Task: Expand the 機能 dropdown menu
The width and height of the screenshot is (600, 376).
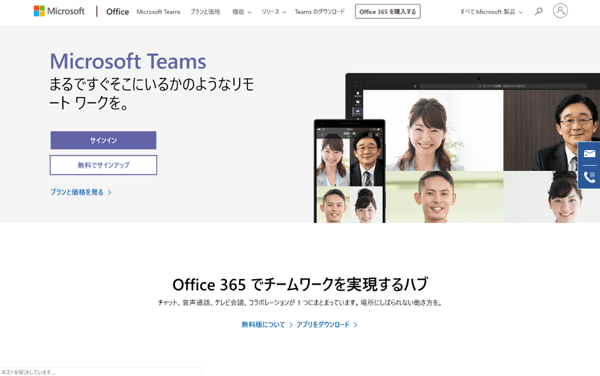Action: (x=242, y=12)
